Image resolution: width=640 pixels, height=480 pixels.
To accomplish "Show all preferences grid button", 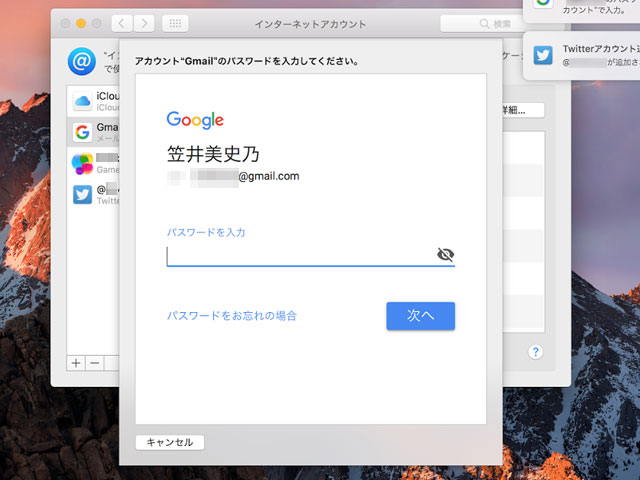I will (x=175, y=24).
